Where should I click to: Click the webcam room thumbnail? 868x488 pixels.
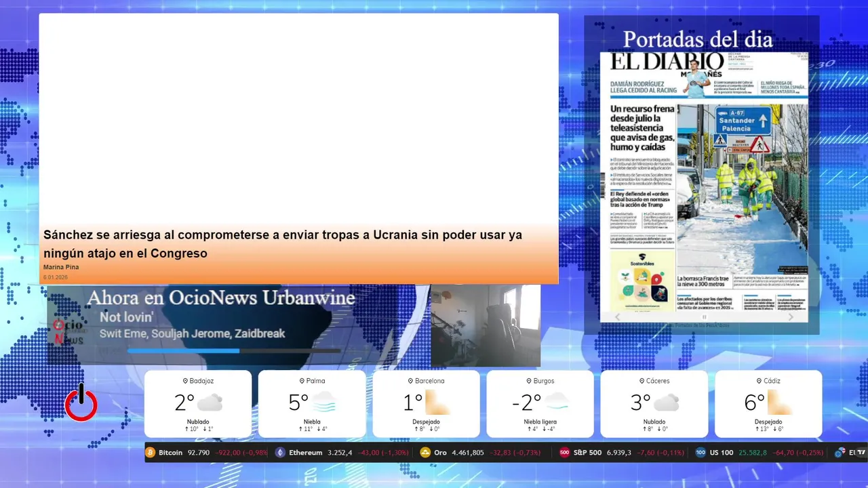[486, 325]
